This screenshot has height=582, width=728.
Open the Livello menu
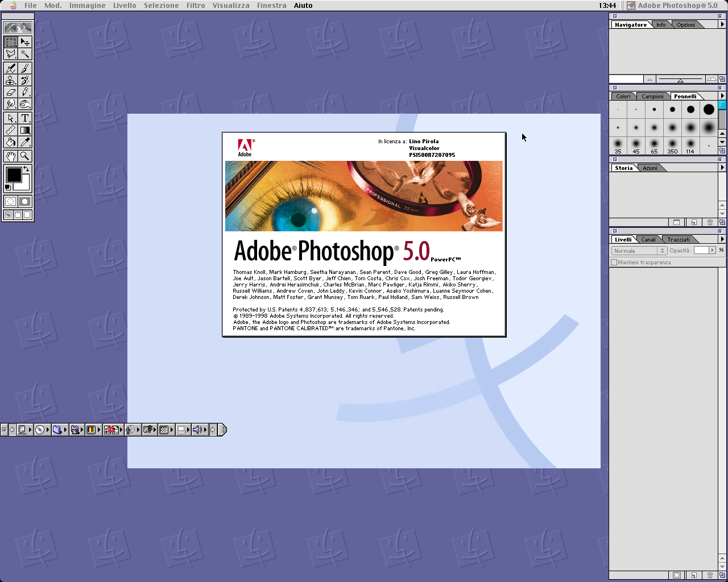coord(125,5)
